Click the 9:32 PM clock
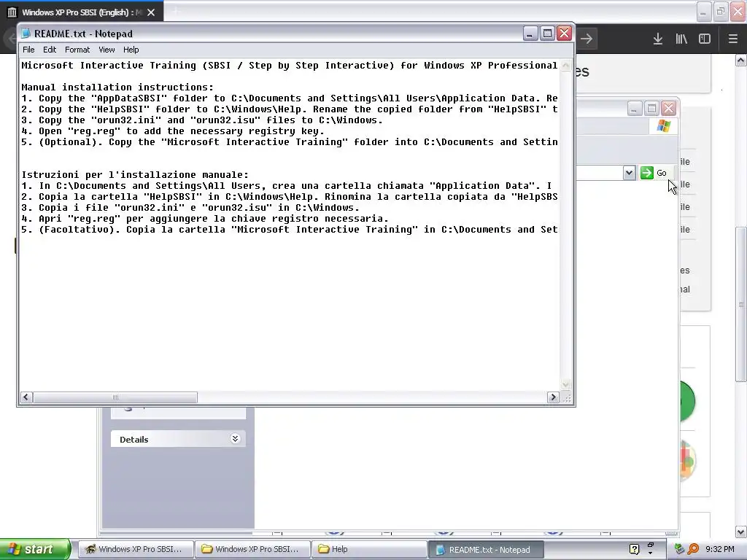The width and height of the screenshot is (747, 560). (720, 549)
